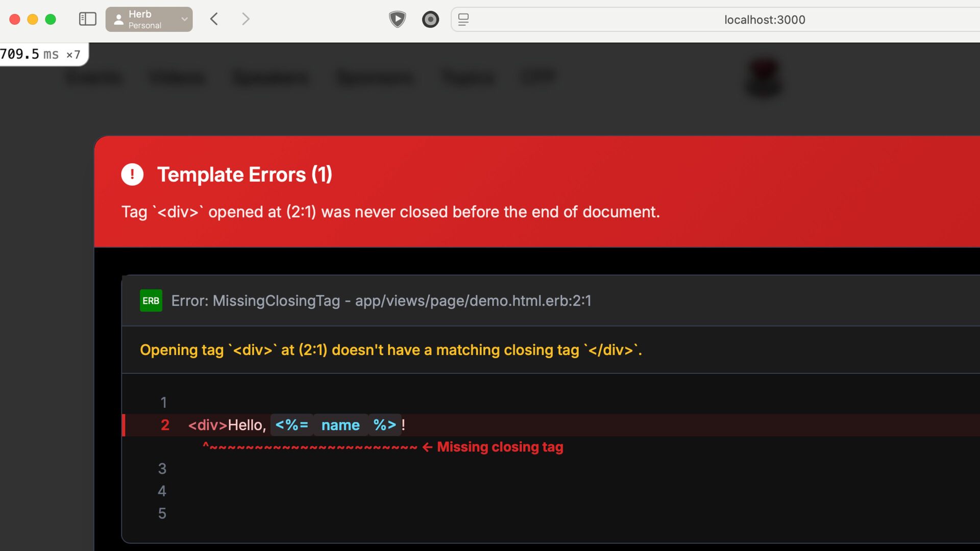Click the yellow opening tag error message

tap(390, 350)
